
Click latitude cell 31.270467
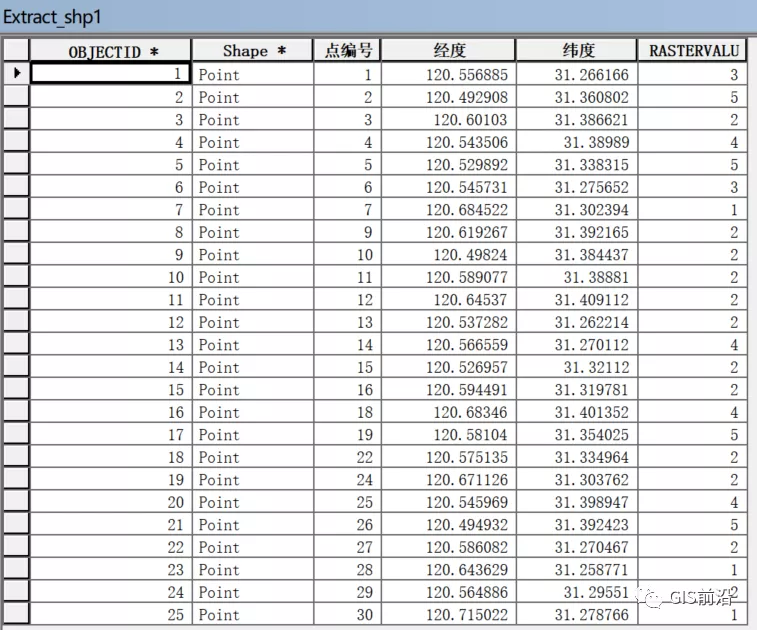pyautogui.click(x=577, y=547)
